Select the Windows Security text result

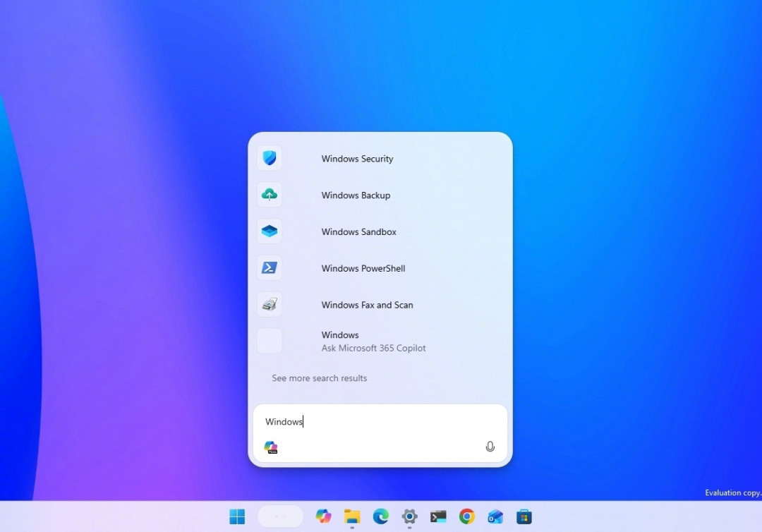click(x=357, y=159)
